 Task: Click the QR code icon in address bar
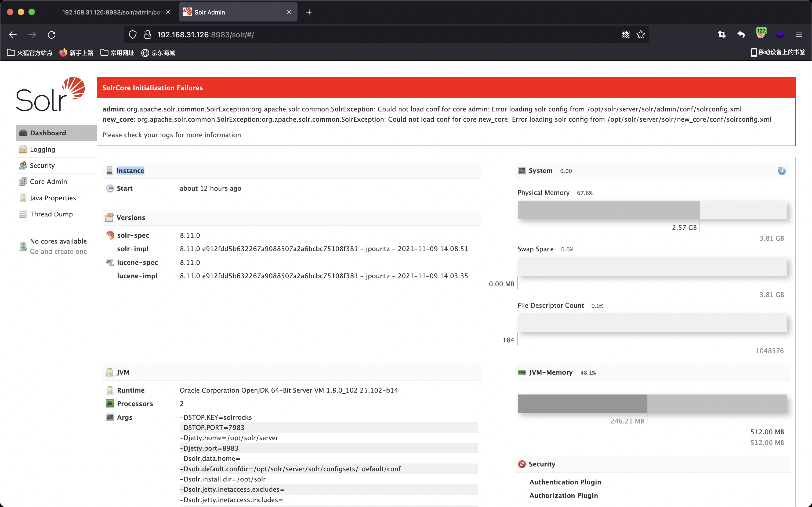(x=625, y=35)
